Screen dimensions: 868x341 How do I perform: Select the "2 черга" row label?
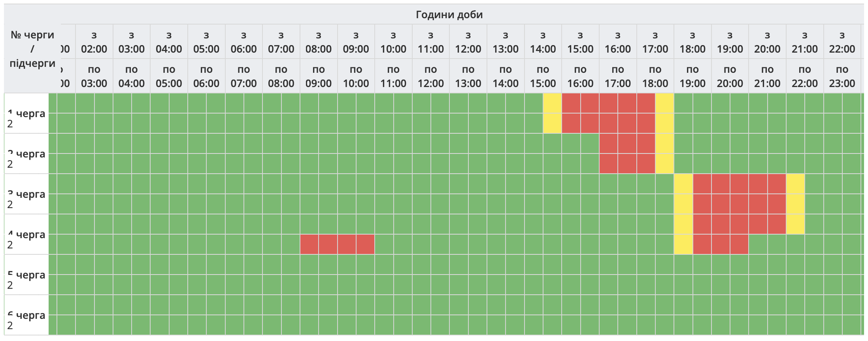click(x=27, y=154)
